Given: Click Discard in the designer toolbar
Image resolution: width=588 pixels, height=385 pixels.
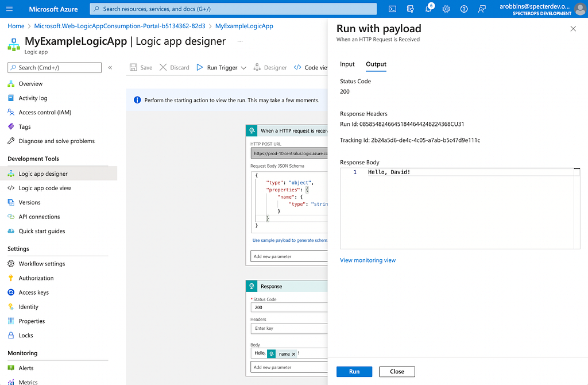Looking at the screenshot, I should coord(175,68).
